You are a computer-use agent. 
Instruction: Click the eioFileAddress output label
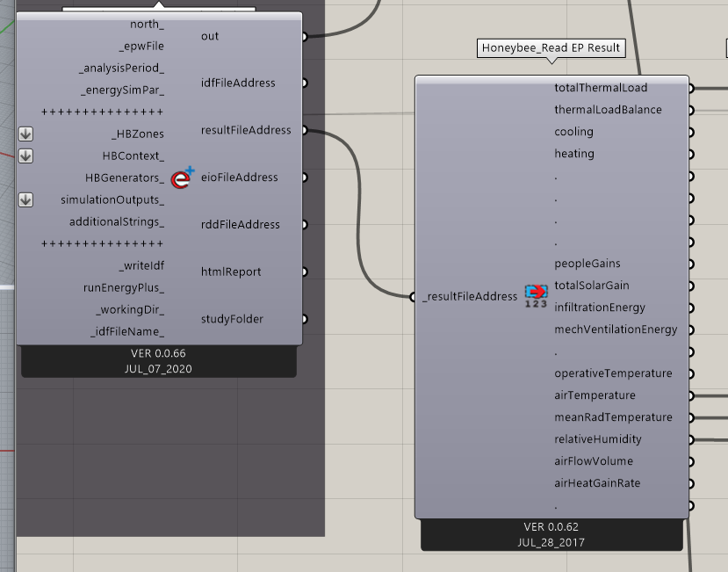pyautogui.click(x=240, y=177)
